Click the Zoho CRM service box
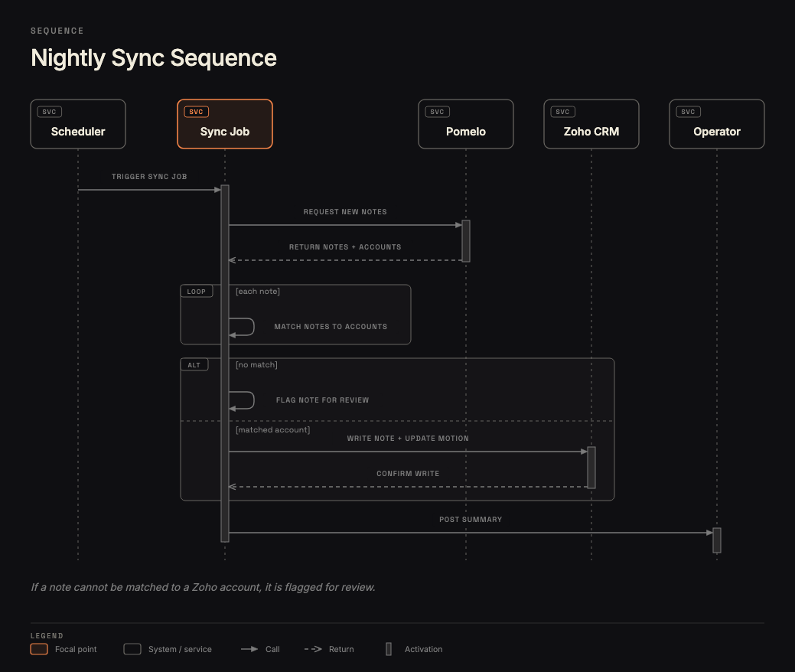This screenshot has width=795, height=672. click(x=591, y=124)
